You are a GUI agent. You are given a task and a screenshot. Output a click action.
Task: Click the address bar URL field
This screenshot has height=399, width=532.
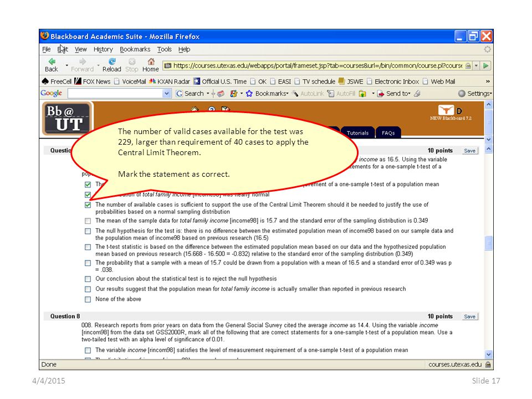pyautogui.click(x=318, y=65)
